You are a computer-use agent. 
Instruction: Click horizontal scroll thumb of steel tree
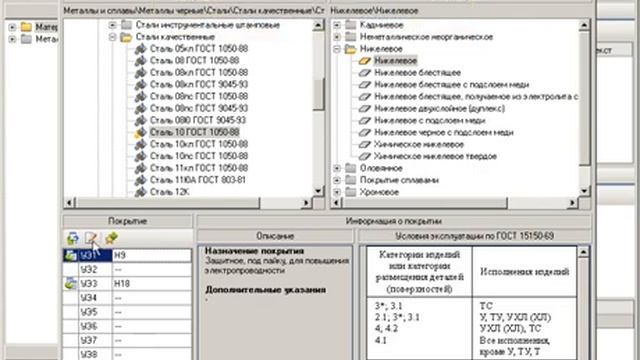(167, 202)
